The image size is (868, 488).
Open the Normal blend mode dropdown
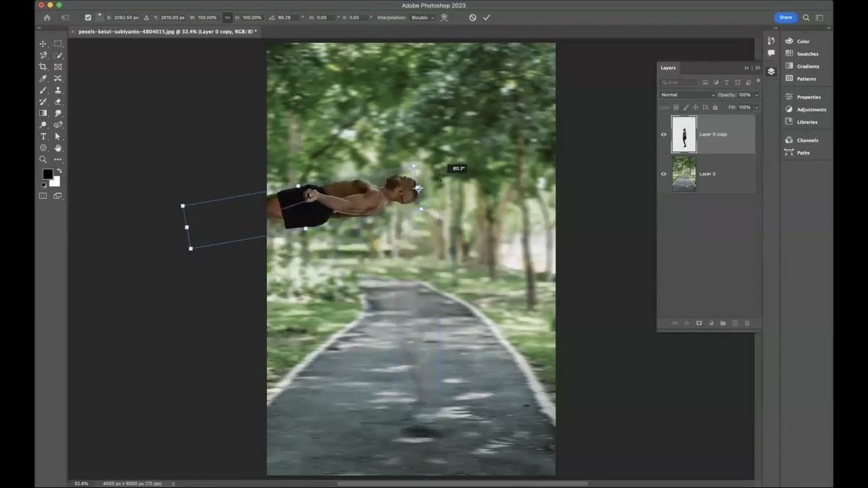coord(688,95)
